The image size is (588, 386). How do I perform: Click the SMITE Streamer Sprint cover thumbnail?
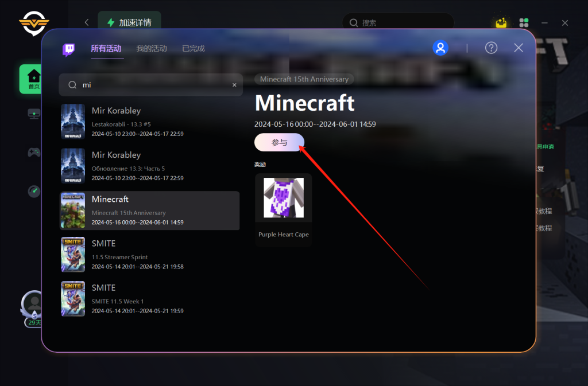73,255
